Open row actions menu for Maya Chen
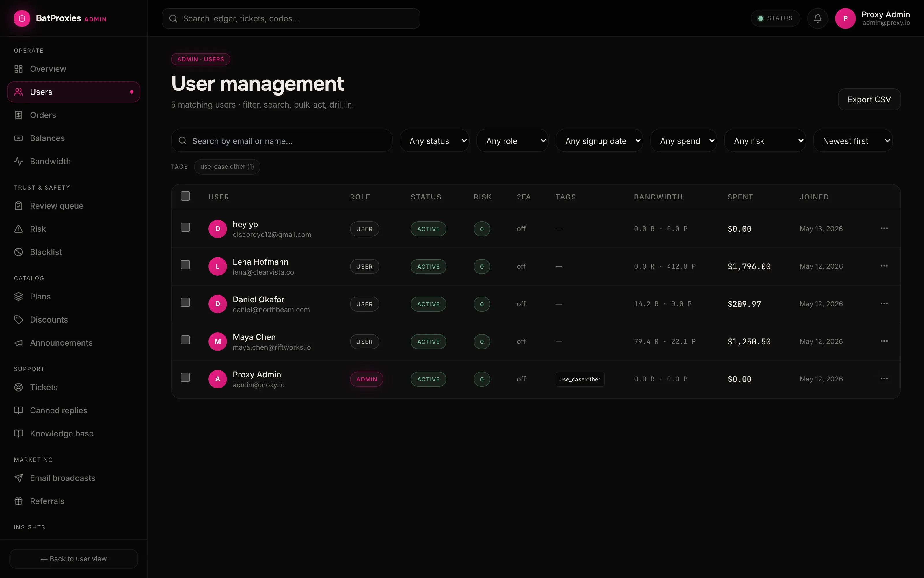The image size is (924, 578). [884, 341]
